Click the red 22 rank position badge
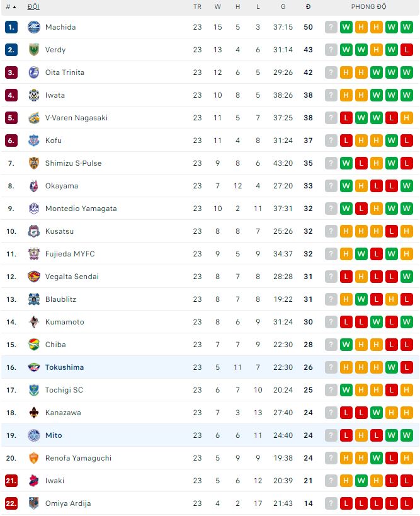The image size is (420, 516). pyautogui.click(x=11, y=503)
